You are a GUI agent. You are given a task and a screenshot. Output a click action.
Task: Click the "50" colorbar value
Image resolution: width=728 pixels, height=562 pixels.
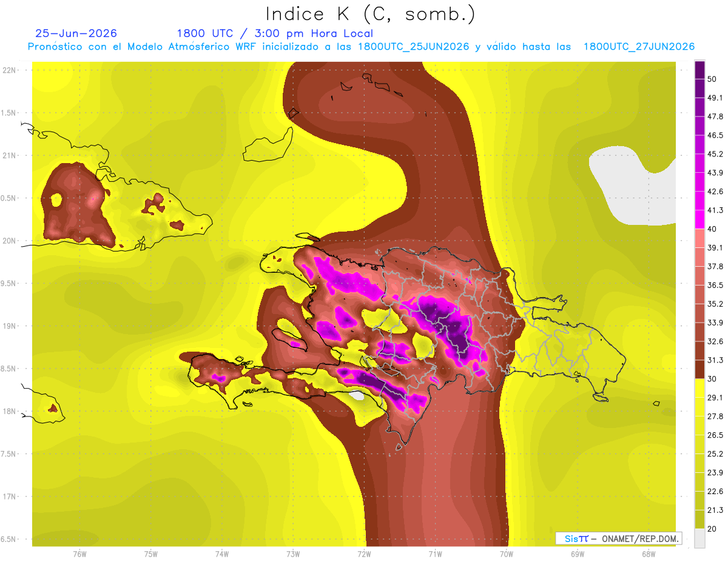(713, 79)
